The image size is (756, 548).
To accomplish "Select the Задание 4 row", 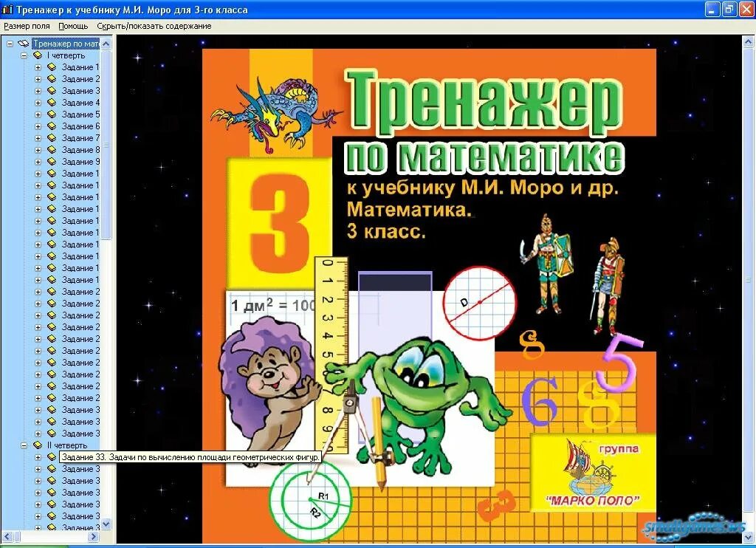I will 80,103.
